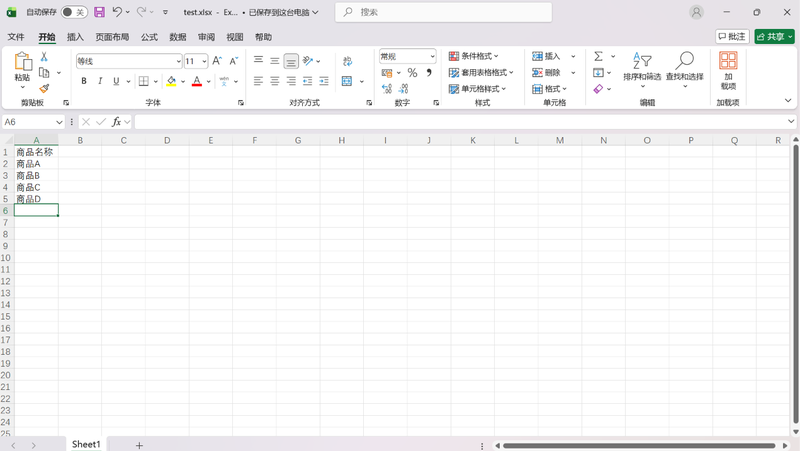Click the Borders icon
800x451 pixels.
(x=144, y=81)
